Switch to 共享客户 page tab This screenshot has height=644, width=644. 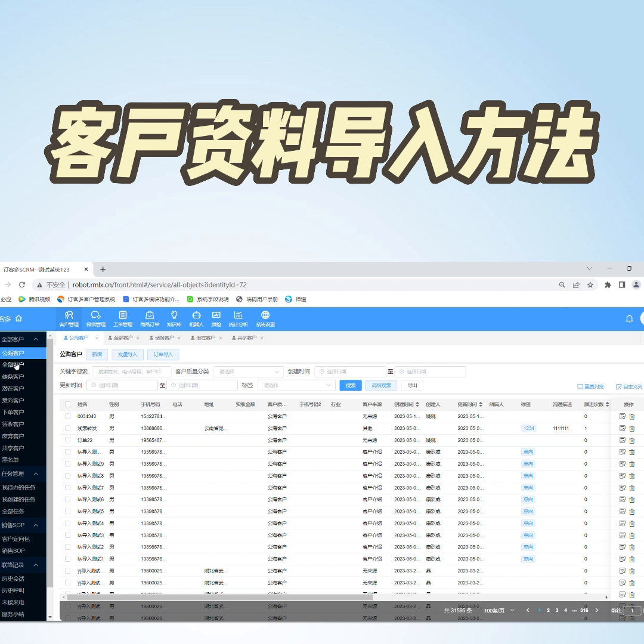click(246, 338)
